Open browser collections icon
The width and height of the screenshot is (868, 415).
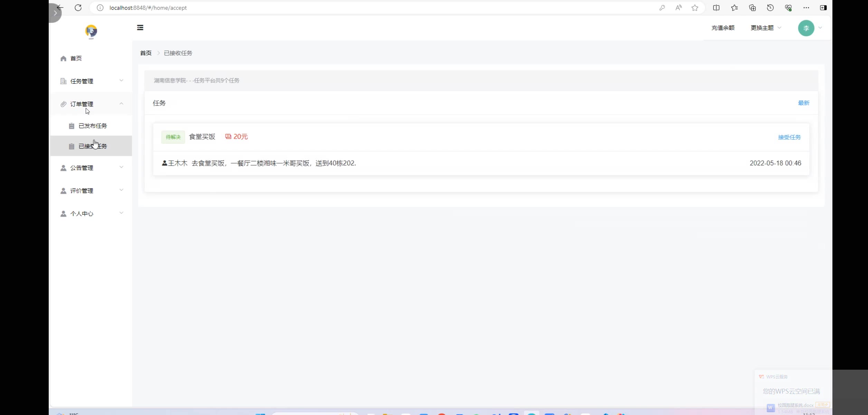(752, 8)
